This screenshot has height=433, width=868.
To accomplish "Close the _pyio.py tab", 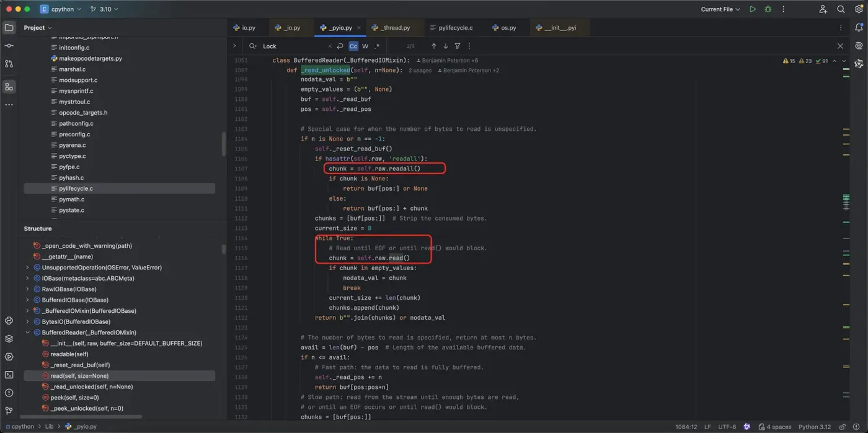I will (359, 28).
